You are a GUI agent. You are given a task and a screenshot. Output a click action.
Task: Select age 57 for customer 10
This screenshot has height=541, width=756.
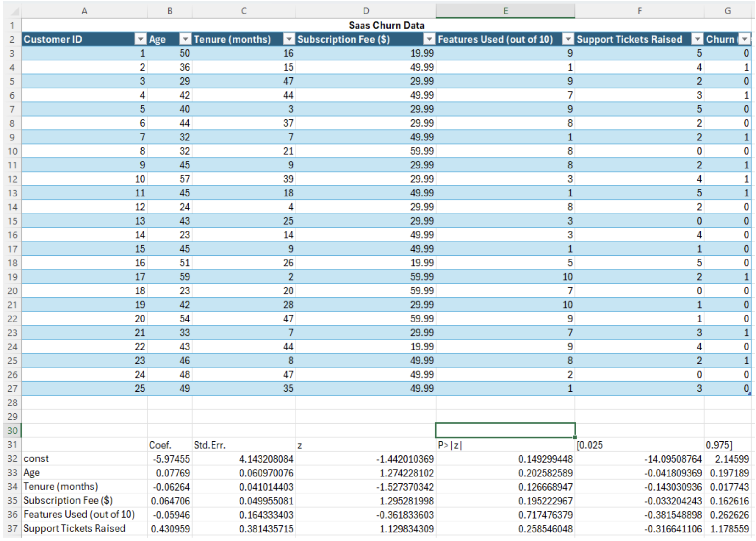click(x=170, y=179)
